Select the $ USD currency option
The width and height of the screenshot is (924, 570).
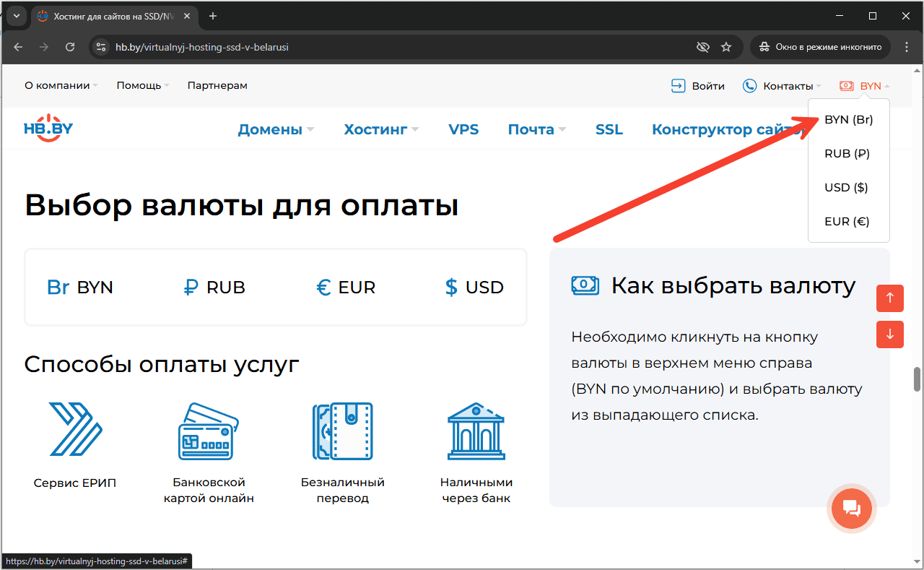tap(474, 287)
